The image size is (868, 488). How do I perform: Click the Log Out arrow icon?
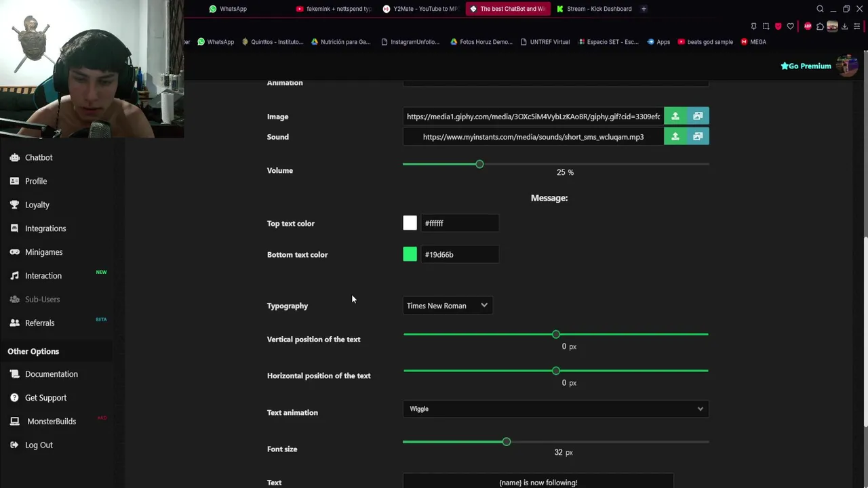pyautogui.click(x=14, y=445)
